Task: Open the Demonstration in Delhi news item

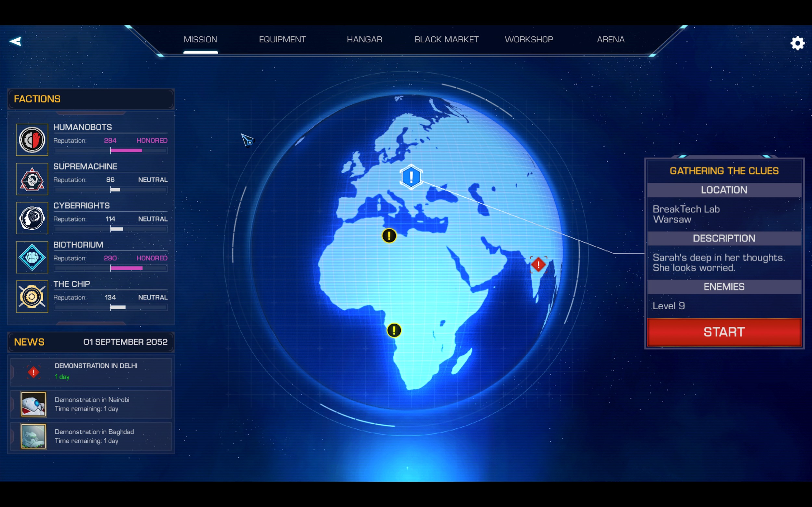Action: tap(91, 372)
